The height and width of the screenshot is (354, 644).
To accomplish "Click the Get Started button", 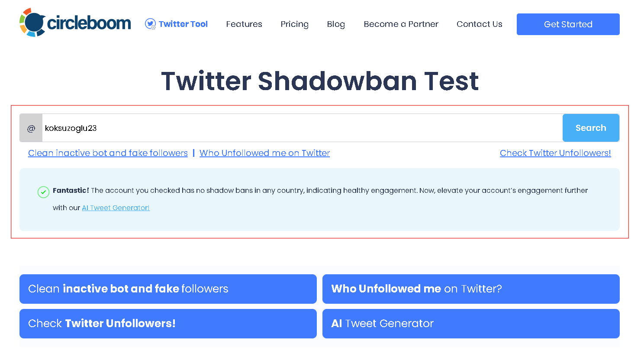I will pyautogui.click(x=568, y=24).
